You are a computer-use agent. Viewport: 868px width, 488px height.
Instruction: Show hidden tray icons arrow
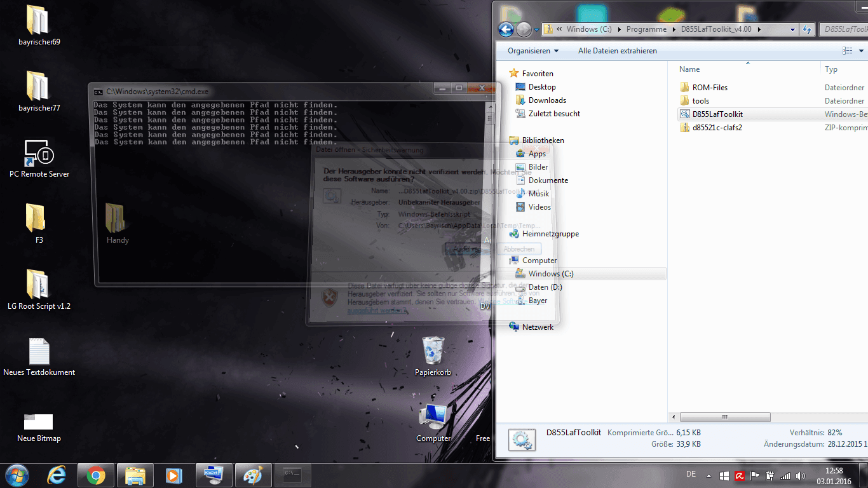click(710, 475)
